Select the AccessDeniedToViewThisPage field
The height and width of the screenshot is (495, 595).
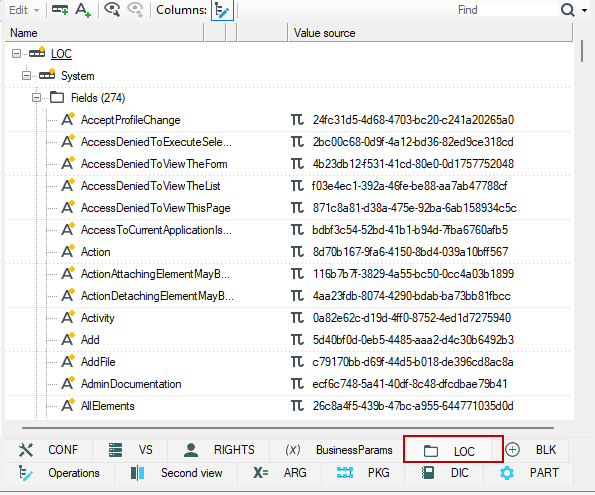point(156,208)
